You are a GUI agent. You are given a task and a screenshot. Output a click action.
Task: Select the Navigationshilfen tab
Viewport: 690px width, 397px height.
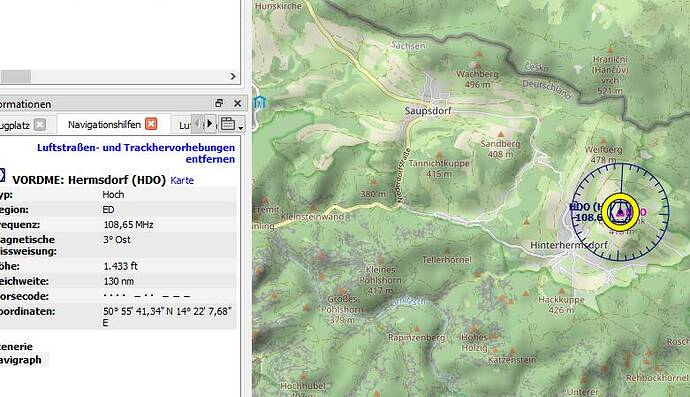tap(104, 125)
